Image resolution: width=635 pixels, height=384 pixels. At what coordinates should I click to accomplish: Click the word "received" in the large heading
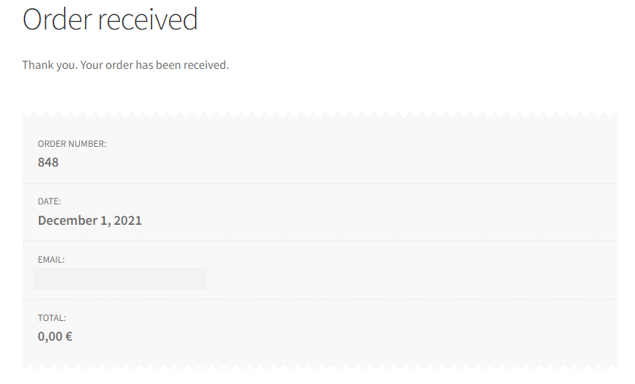pyautogui.click(x=148, y=19)
